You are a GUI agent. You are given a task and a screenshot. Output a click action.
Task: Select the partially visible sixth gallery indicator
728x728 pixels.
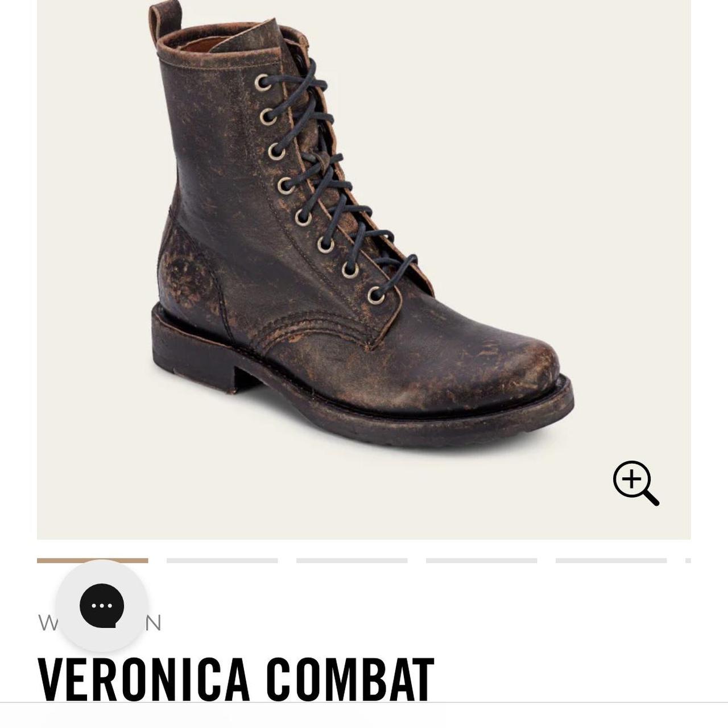[x=688, y=561]
